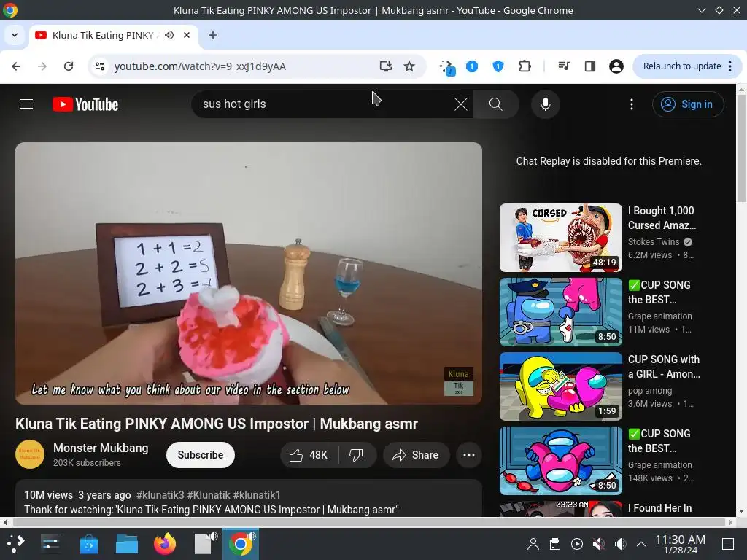Viewport: 747px width, 560px height.
Task: Mute tab via speaker icon on tab
Action: 169,35
